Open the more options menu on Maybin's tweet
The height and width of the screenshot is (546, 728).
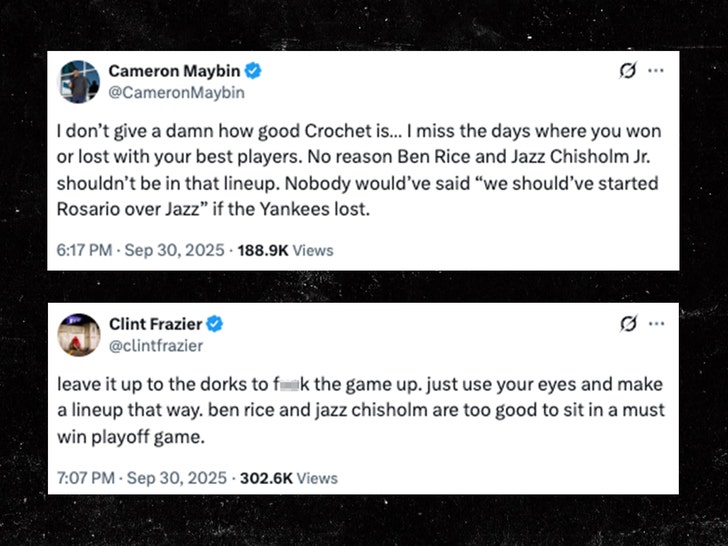[656, 72]
